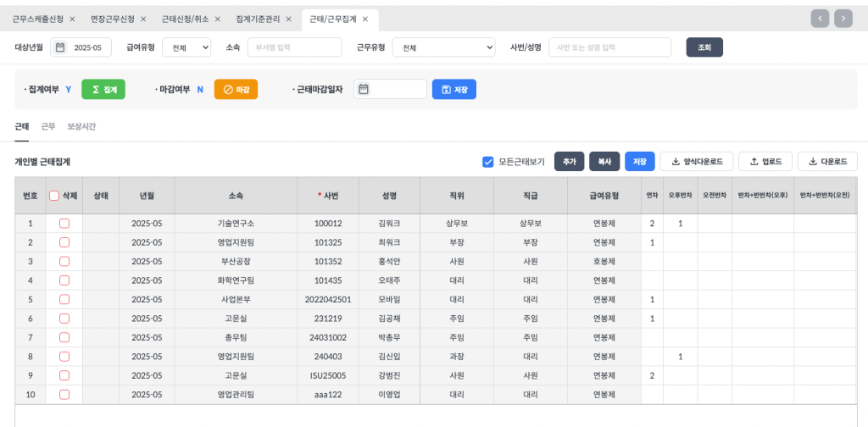Click 총무팀 department cell
The height and width of the screenshot is (427, 868).
click(x=236, y=337)
